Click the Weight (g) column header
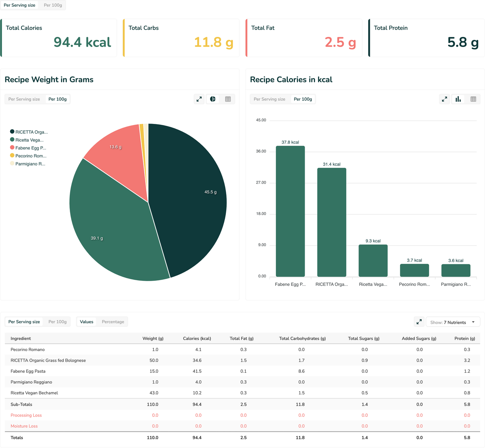The height and width of the screenshot is (448, 485). 153,339
